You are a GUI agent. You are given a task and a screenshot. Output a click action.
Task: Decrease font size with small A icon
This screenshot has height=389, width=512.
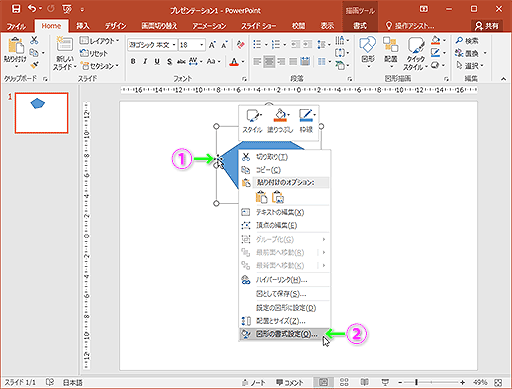[224, 45]
